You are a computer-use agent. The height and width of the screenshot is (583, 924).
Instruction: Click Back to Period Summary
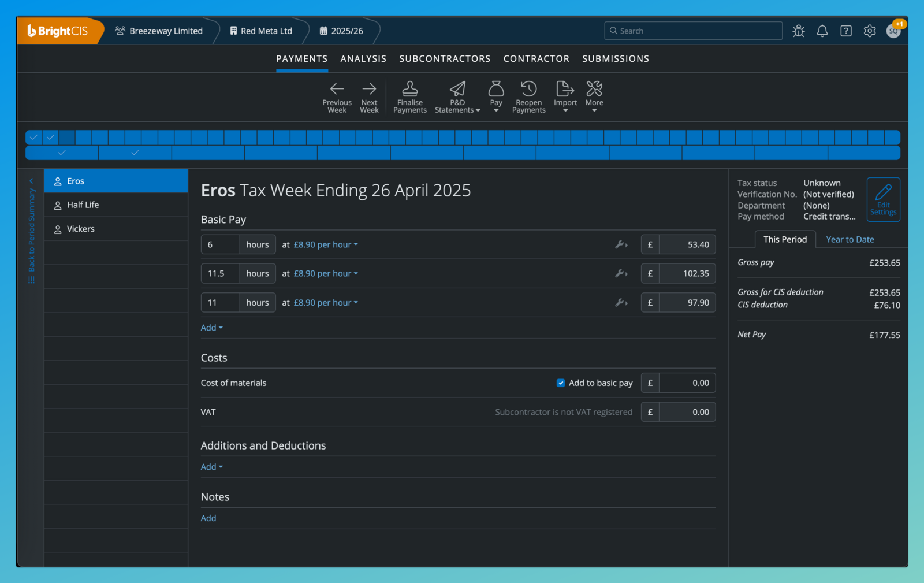(32, 231)
